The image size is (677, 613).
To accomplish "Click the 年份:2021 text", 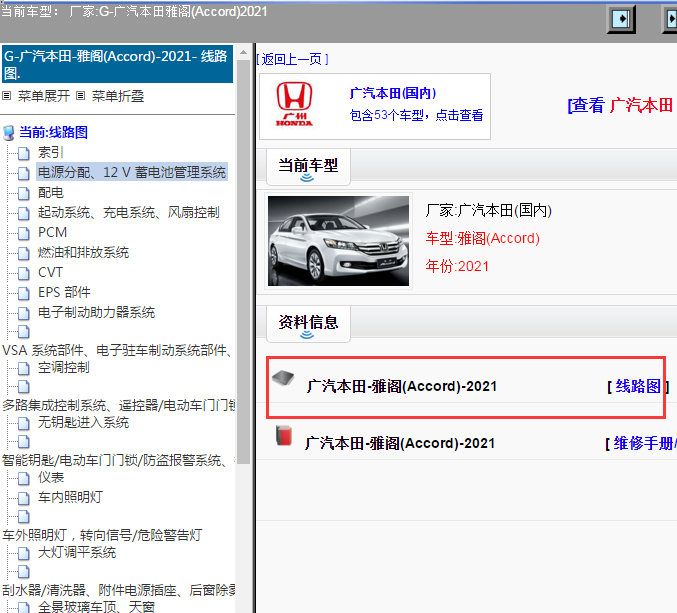I will pyautogui.click(x=457, y=266).
